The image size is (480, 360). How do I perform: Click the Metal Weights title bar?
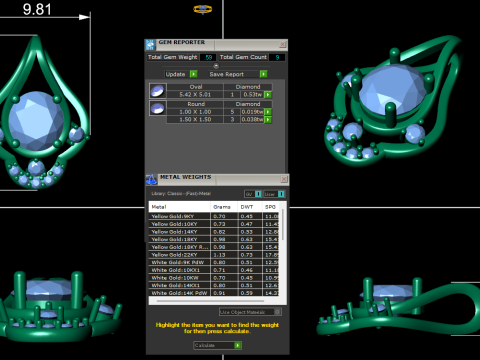tap(217, 179)
